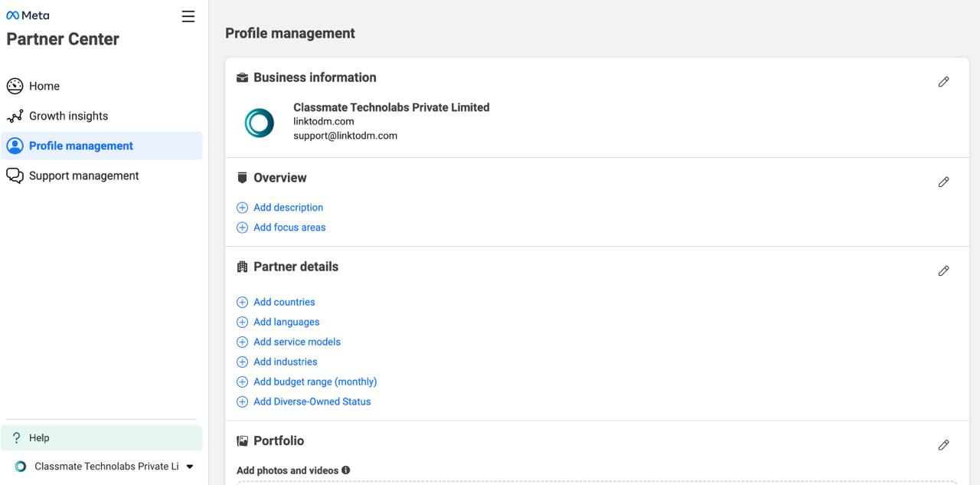Open the Add description link
Image resolution: width=980 pixels, height=485 pixels.
[x=288, y=207]
